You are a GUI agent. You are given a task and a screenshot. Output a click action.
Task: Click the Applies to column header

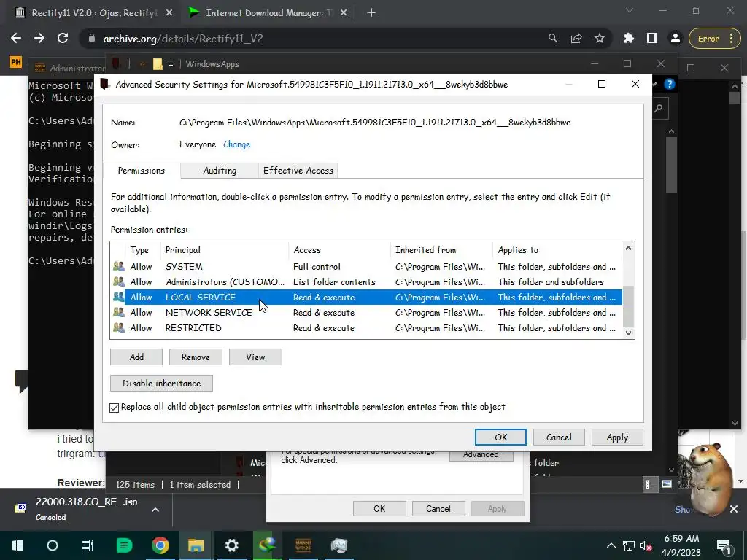click(x=557, y=250)
